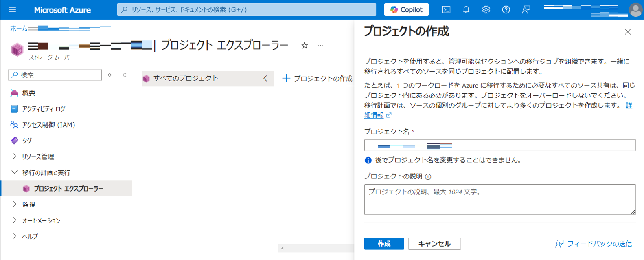Click the Microsoft Azure home logo text
This screenshot has height=260, width=644.
(x=62, y=10)
